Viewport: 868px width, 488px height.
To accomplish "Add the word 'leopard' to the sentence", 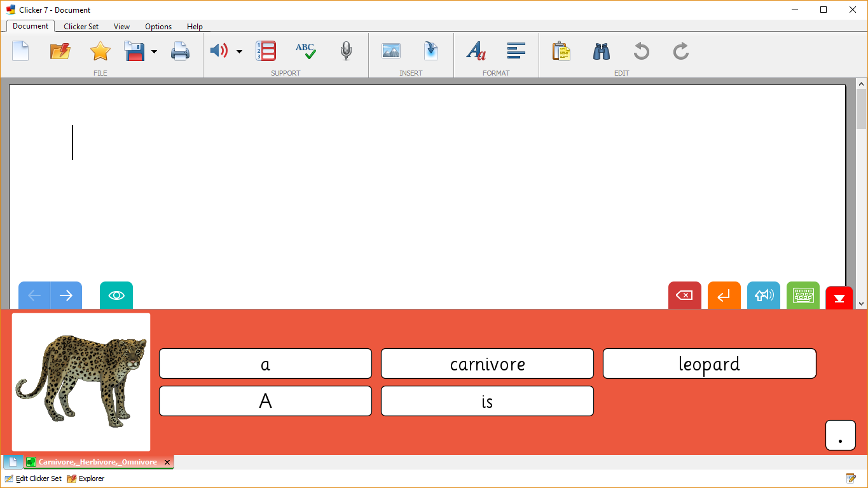I will (x=709, y=363).
